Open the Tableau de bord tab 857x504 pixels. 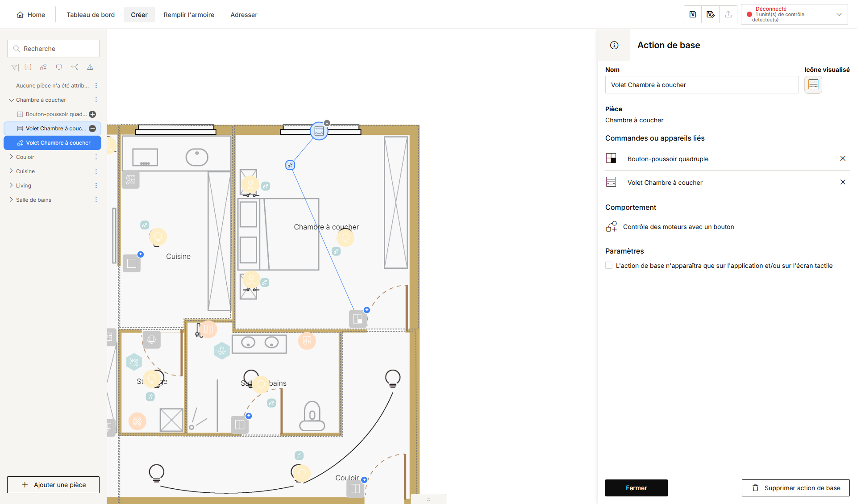click(x=91, y=15)
